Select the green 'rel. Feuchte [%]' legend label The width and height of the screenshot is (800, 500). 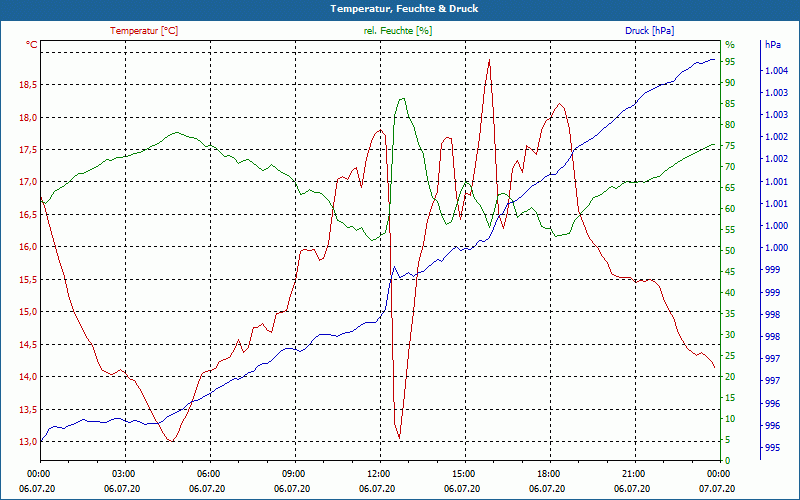coord(397,31)
